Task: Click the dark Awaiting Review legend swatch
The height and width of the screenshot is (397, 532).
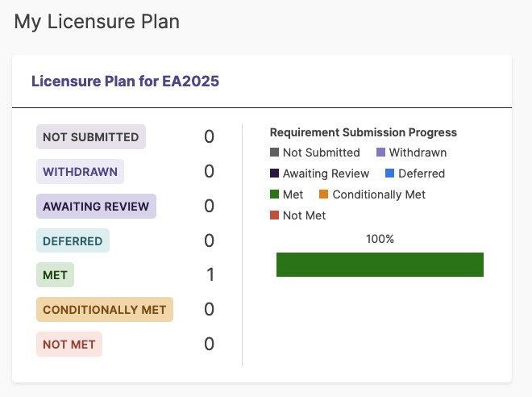Action: tap(275, 173)
